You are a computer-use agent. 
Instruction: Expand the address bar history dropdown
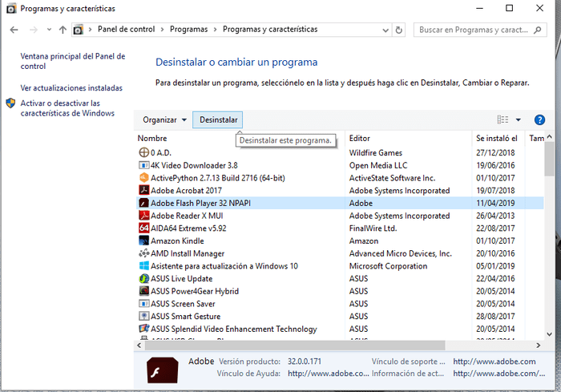point(385,30)
